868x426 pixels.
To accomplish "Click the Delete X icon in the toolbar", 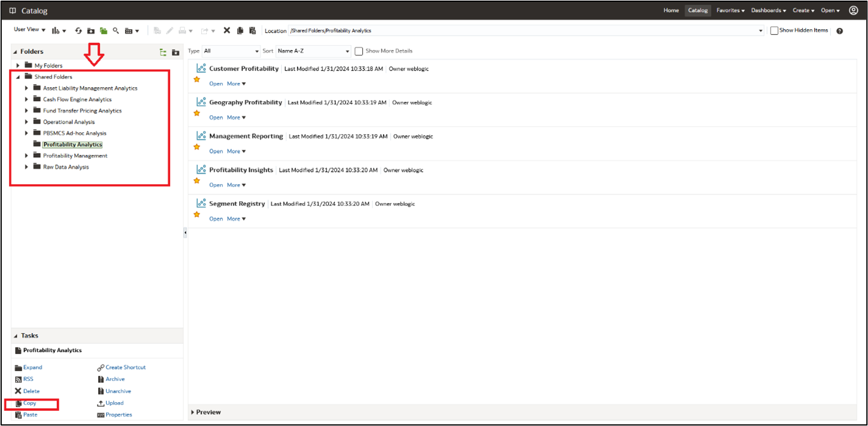I will point(227,30).
